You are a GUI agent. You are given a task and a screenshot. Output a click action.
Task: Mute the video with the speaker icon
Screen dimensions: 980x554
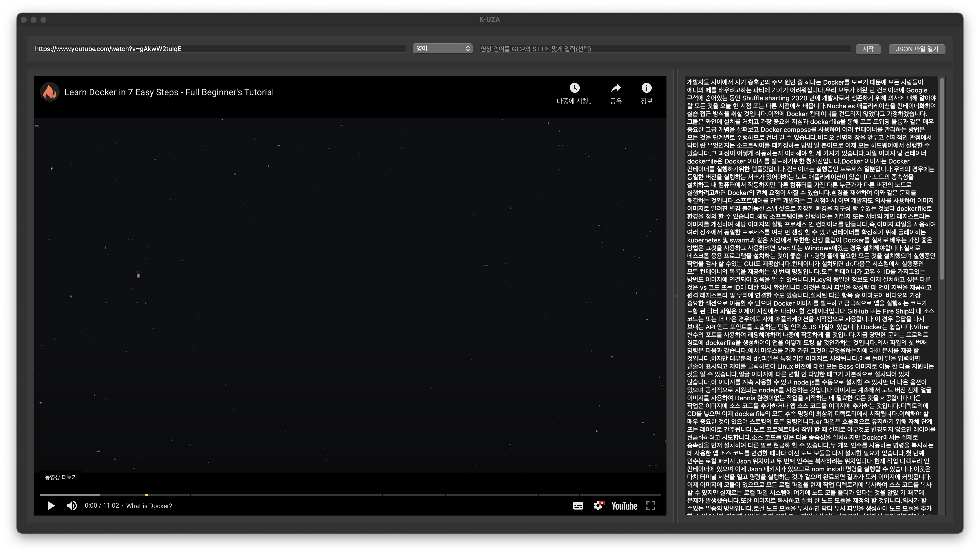[x=71, y=506]
